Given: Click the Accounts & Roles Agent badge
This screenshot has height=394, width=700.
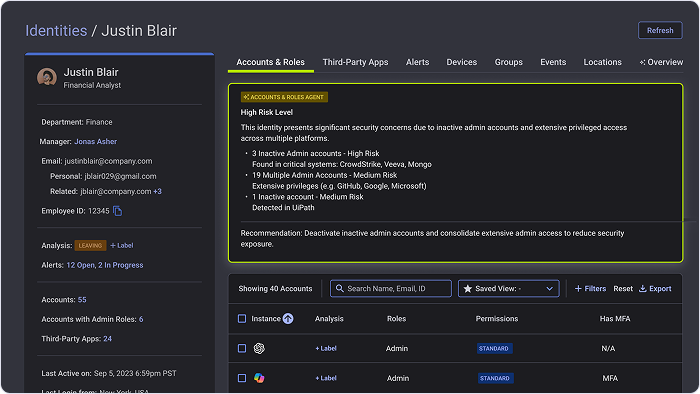Looking at the screenshot, I should 284,97.
